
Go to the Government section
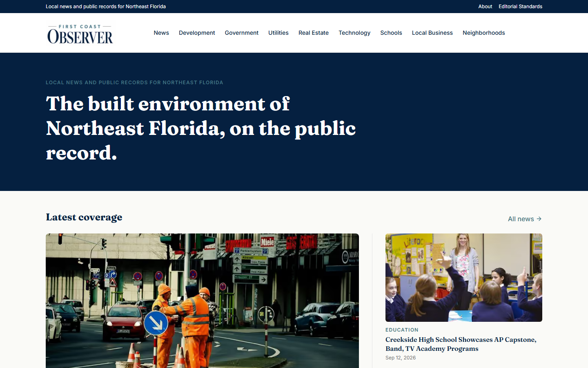[x=242, y=33]
